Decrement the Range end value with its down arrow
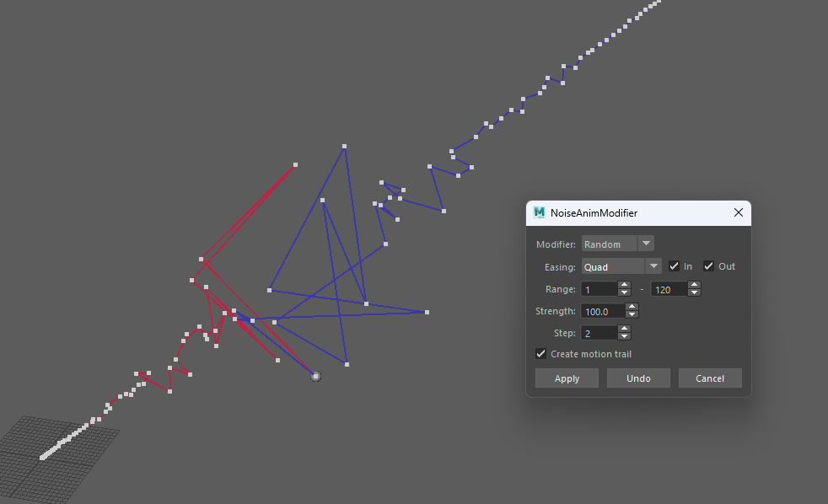This screenshot has width=828, height=504. point(694,292)
